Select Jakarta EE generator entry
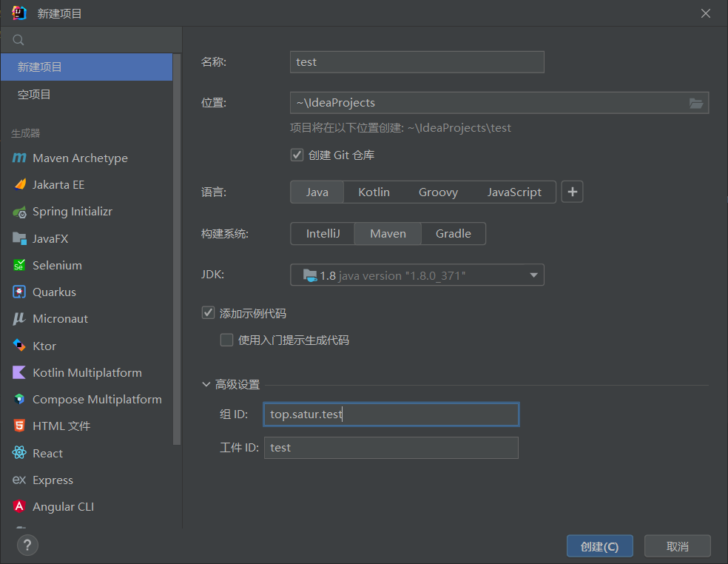This screenshot has height=564, width=728. (x=87, y=184)
